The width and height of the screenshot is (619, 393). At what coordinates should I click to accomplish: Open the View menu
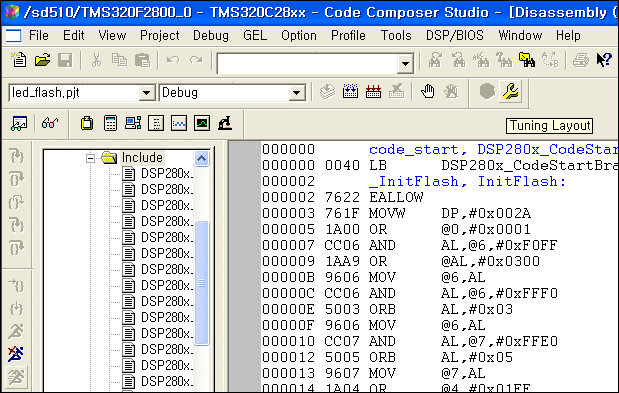(x=112, y=36)
